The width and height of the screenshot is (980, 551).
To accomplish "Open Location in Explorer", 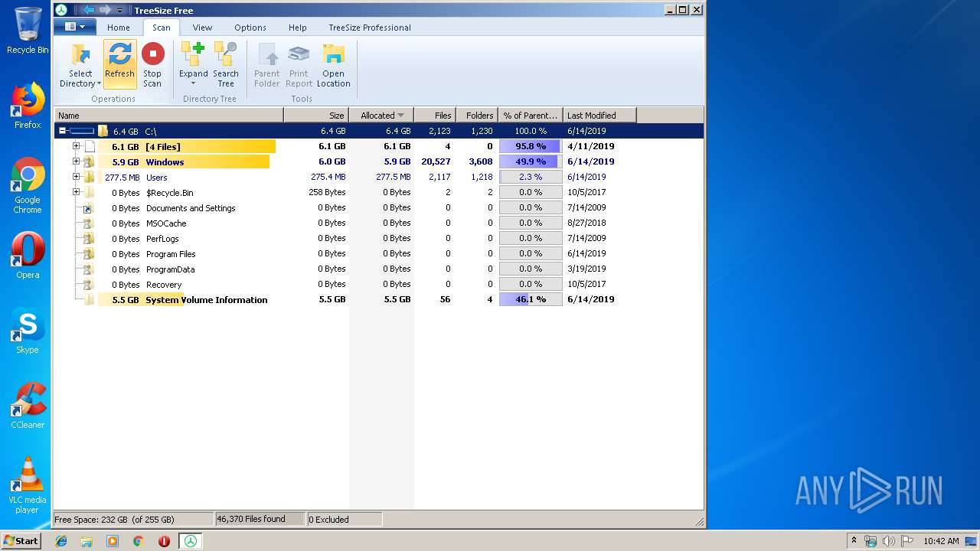I will coord(333,64).
